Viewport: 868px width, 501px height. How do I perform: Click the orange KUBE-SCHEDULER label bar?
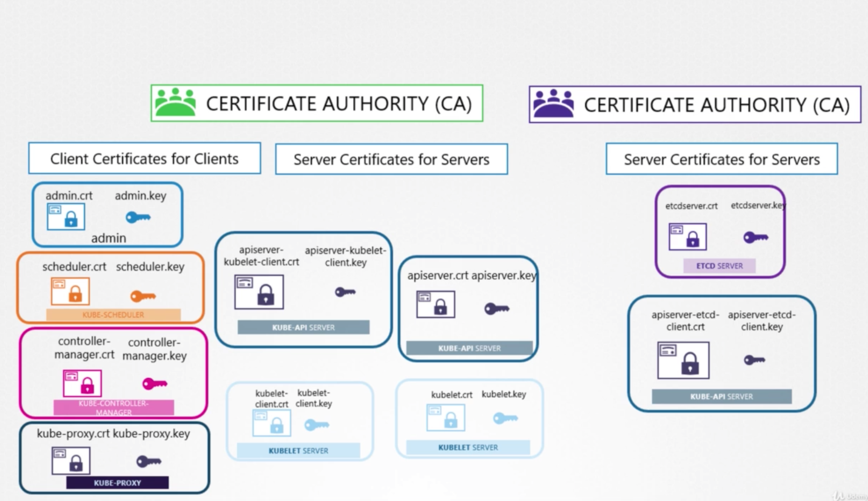(113, 315)
